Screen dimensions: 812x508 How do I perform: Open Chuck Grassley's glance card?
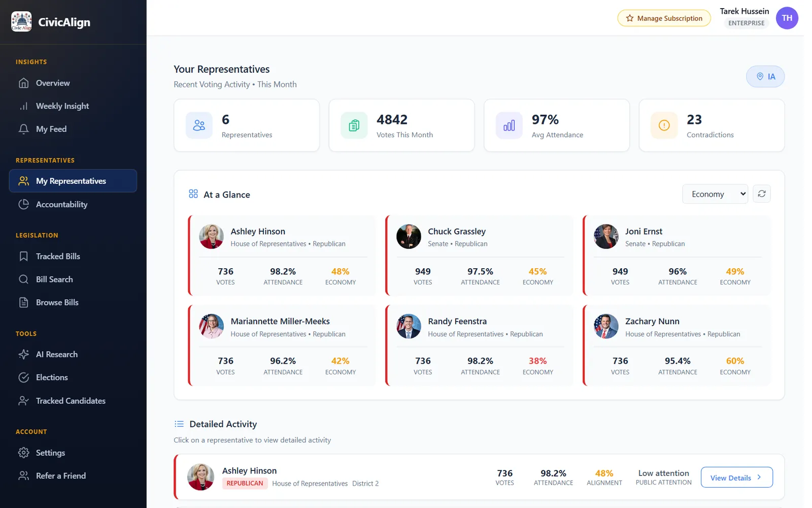pos(479,256)
